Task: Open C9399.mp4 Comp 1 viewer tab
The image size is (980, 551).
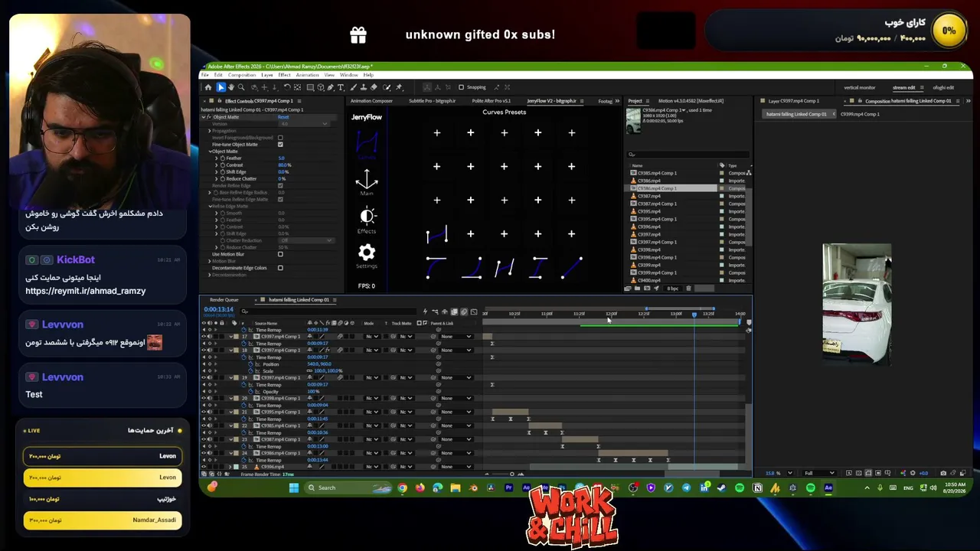Action: [860, 114]
